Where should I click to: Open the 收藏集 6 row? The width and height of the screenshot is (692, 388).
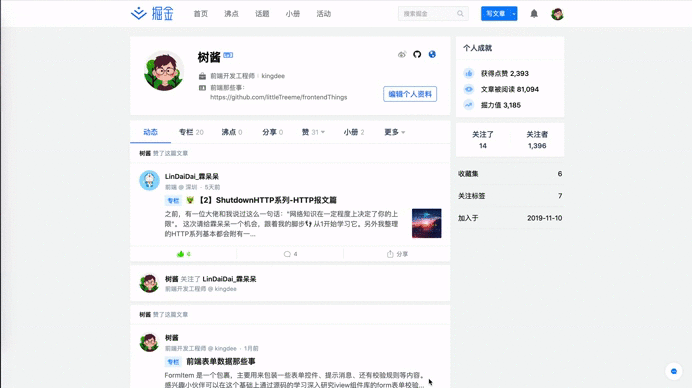(x=510, y=174)
